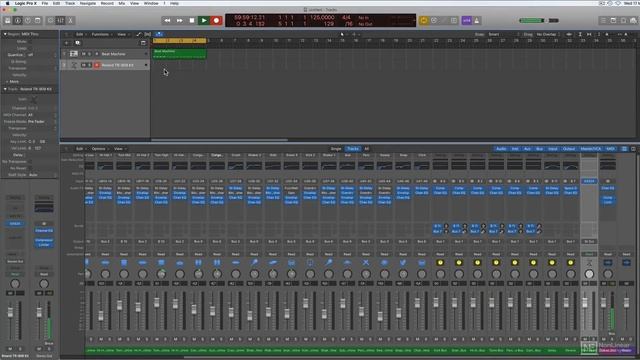The height and width of the screenshot is (360, 640).
Task: Open the tracks area Edit menu
Action: [x=81, y=34]
